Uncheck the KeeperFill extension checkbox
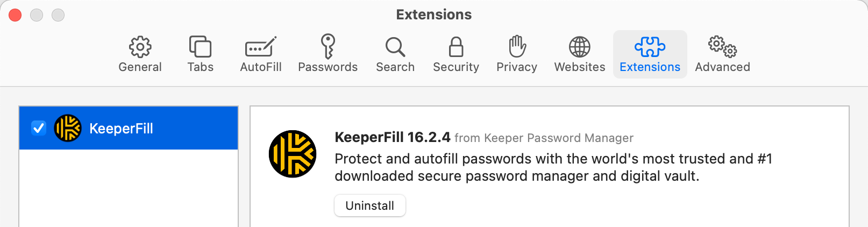Image resolution: width=868 pixels, height=227 pixels. [39, 128]
